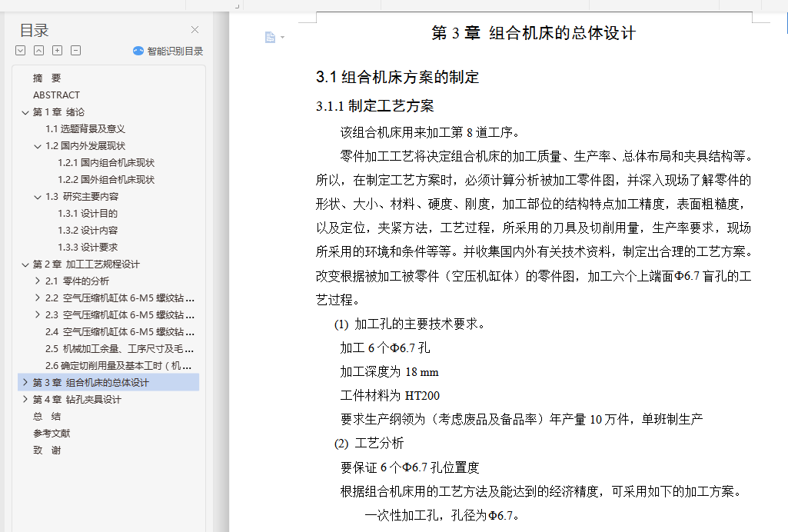
Task: Click the collapse-all headings icon under 目录
Action: click(38, 50)
